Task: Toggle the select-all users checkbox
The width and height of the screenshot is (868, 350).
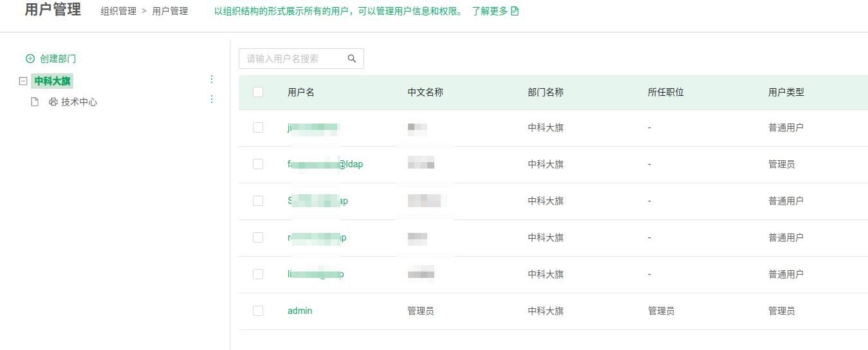Action: click(x=258, y=92)
